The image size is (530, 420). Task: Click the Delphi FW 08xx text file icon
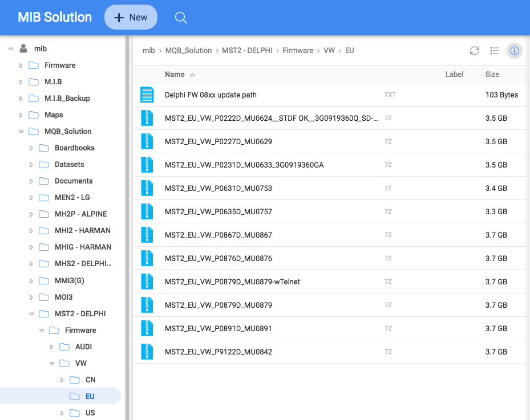pyautogui.click(x=147, y=95)
